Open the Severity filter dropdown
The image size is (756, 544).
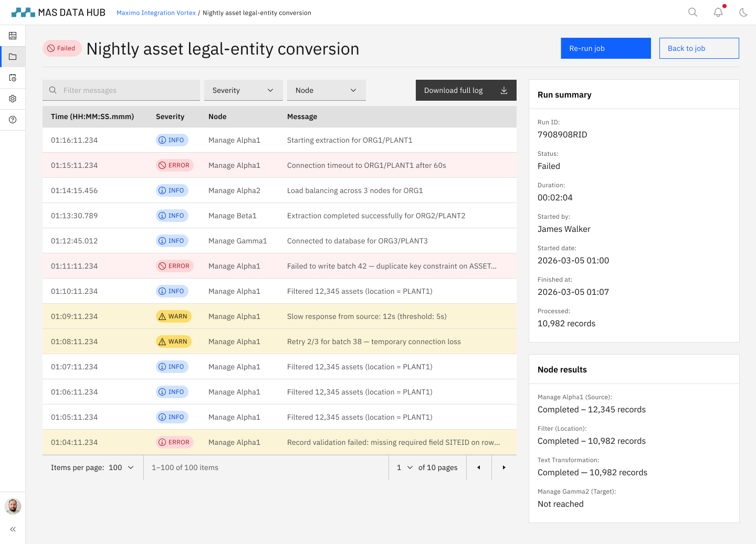pyautogui.click(x=243, y=90)
